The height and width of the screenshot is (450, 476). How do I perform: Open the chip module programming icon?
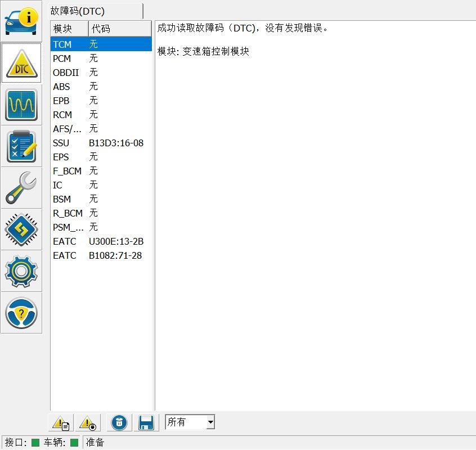point(21,229)
